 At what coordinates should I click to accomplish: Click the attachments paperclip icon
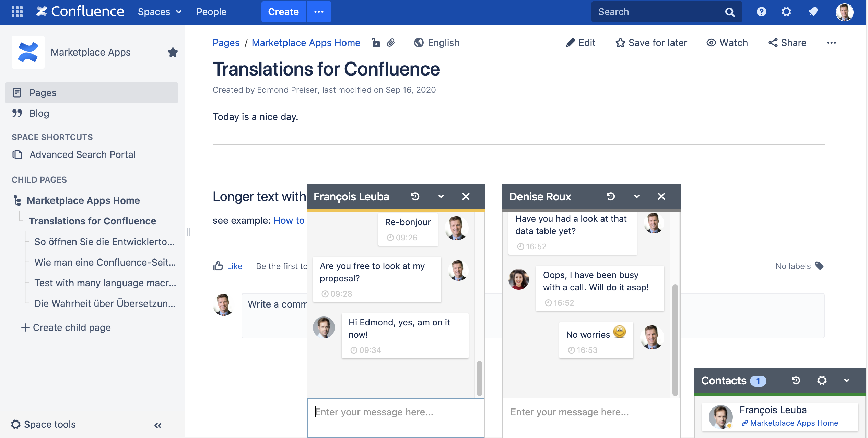391,43
